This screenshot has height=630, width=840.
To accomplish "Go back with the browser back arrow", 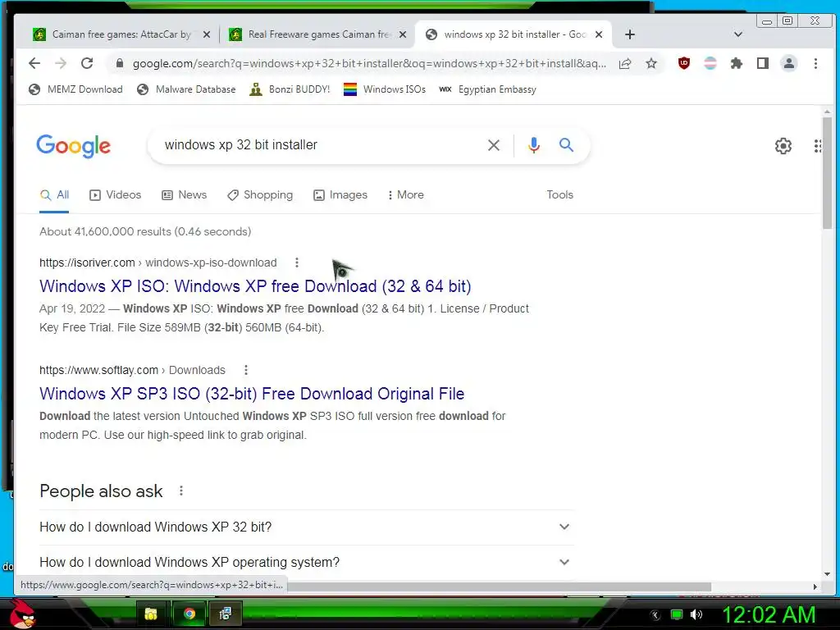I will pyautogui.click(x=34, y=63).
